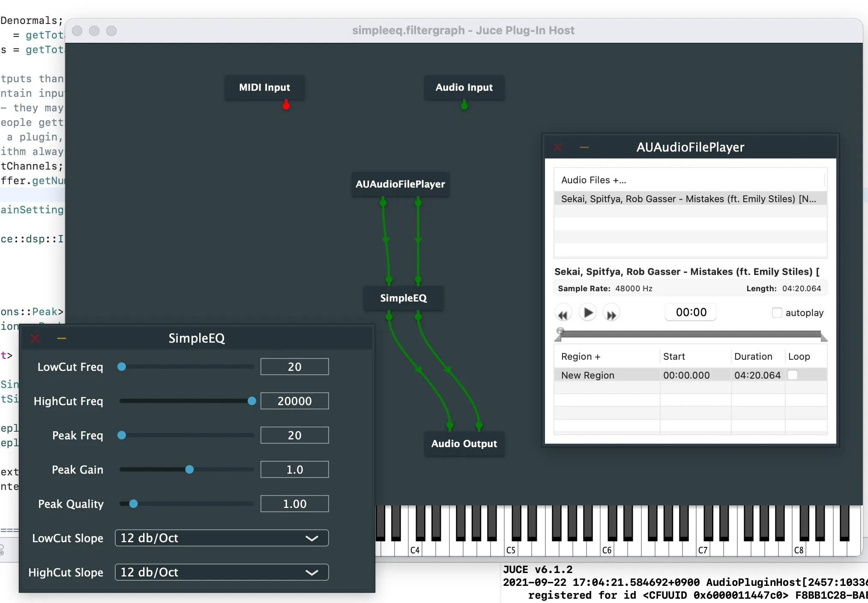This screenshot has width=868, height=603.
Task: Toggle Loop checkbox for New Region
Action: 793,375
